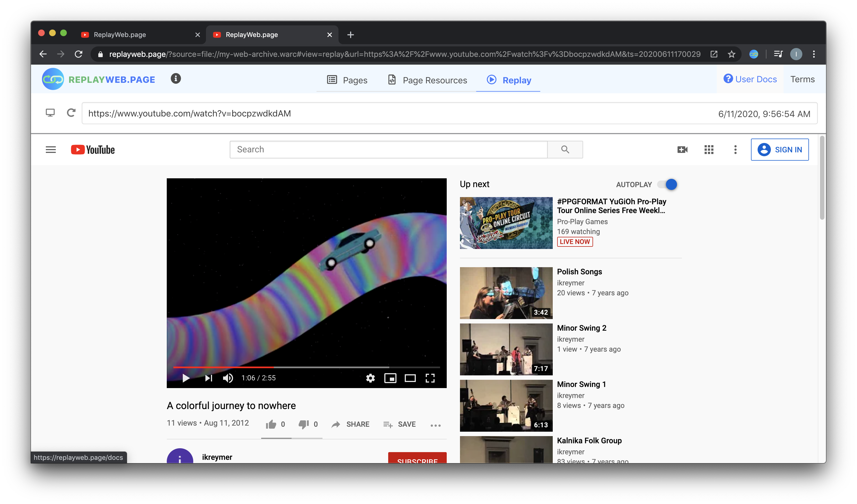Click the YouTube search field
The width and height of the screenshot is (857, 504).
[388, 150]
